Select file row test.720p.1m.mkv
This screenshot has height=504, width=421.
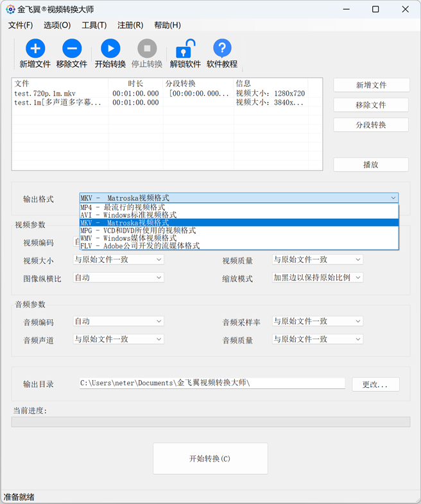tap(167, 94)
